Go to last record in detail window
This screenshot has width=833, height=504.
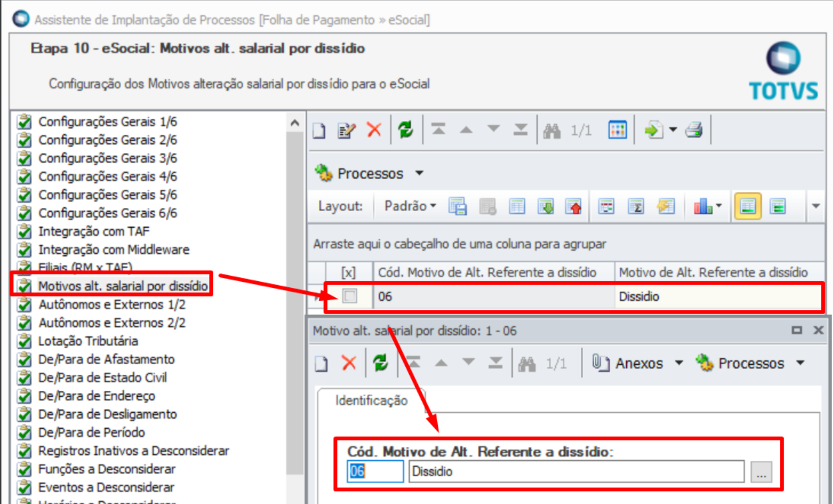495,363
